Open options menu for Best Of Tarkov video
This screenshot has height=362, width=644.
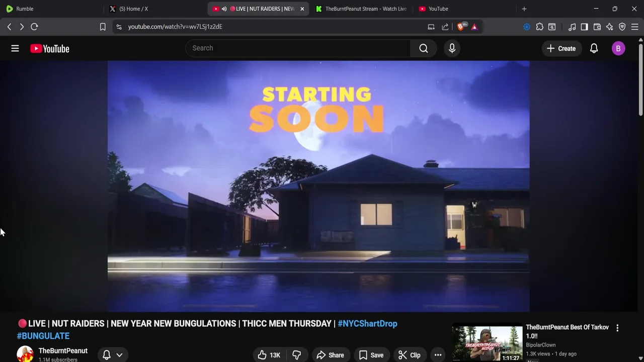click(617, 328)
